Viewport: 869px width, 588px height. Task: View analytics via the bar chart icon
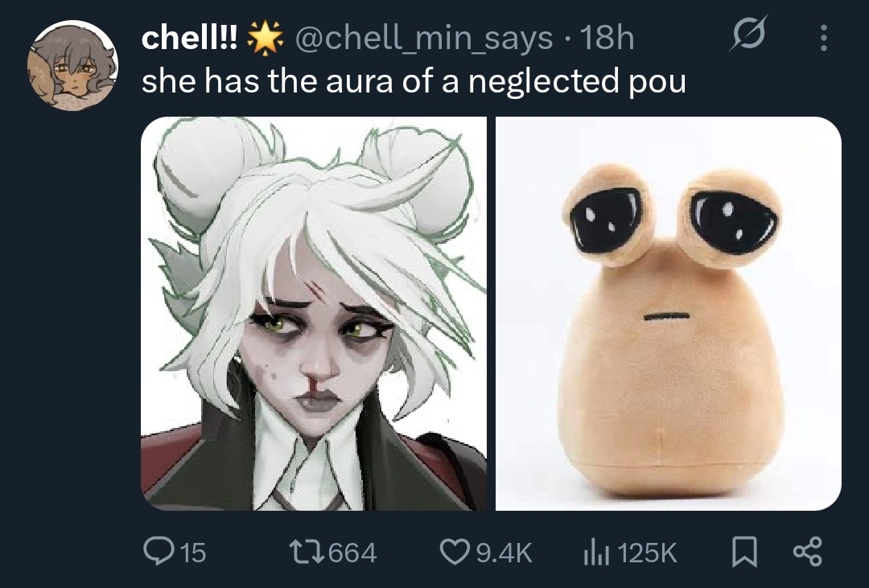(x=596, y=553)
